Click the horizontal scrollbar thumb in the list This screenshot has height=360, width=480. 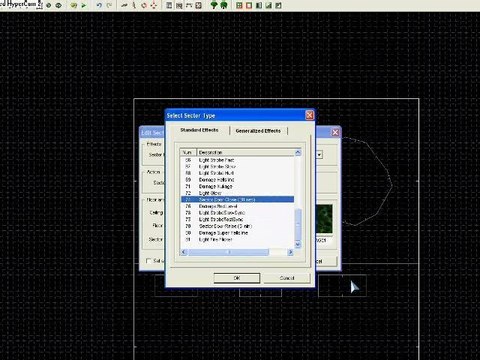(x=228, y=252)
